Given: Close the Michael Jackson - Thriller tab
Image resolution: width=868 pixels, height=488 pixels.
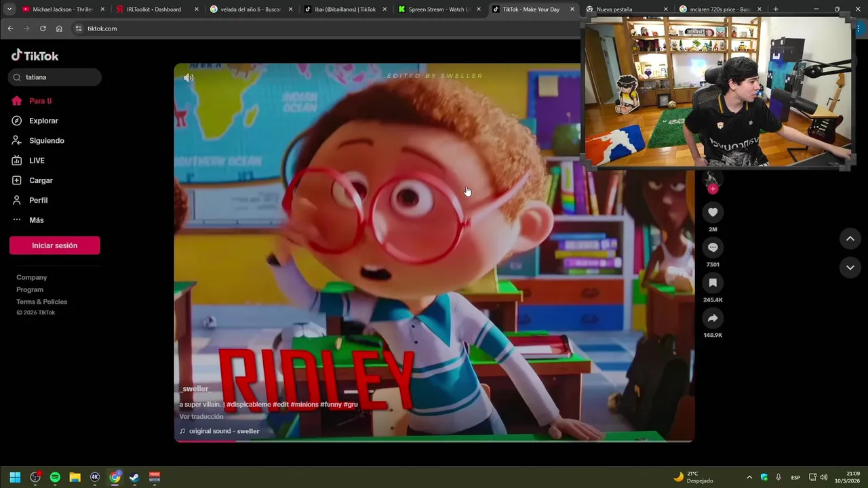Looking at the screenshot, I should (x=103, y=9).
